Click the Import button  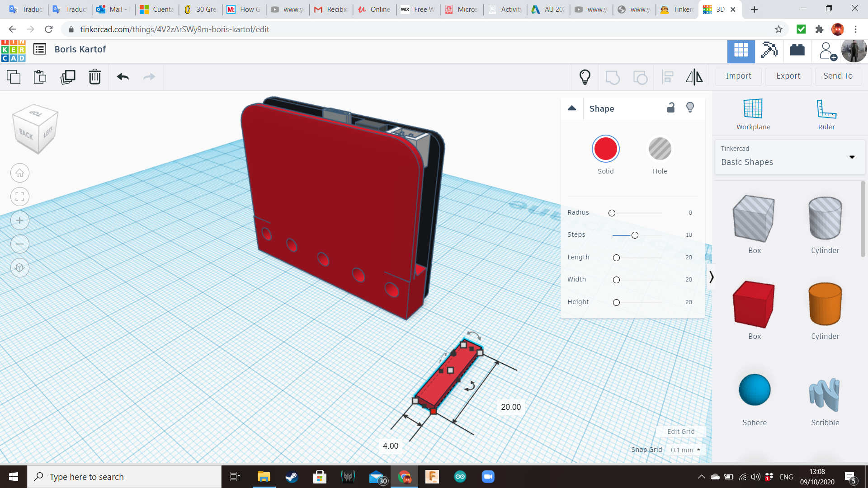point(739,75)
